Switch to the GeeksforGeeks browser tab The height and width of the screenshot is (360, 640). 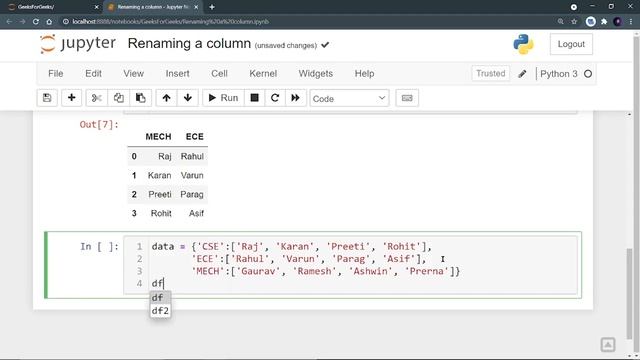tap(53, 7)
